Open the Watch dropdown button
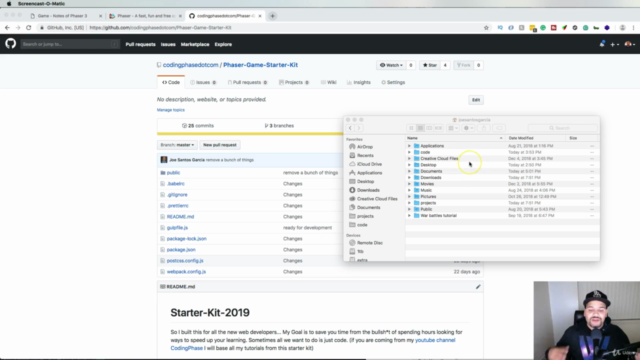This screenshot has width=640, height=360. (391, 65)
